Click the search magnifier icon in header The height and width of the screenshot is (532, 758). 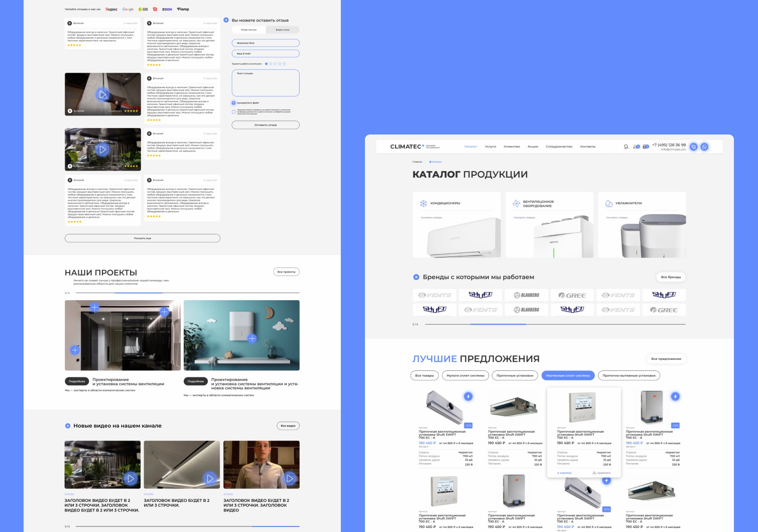pyautogui.click(x=626, y=147)
